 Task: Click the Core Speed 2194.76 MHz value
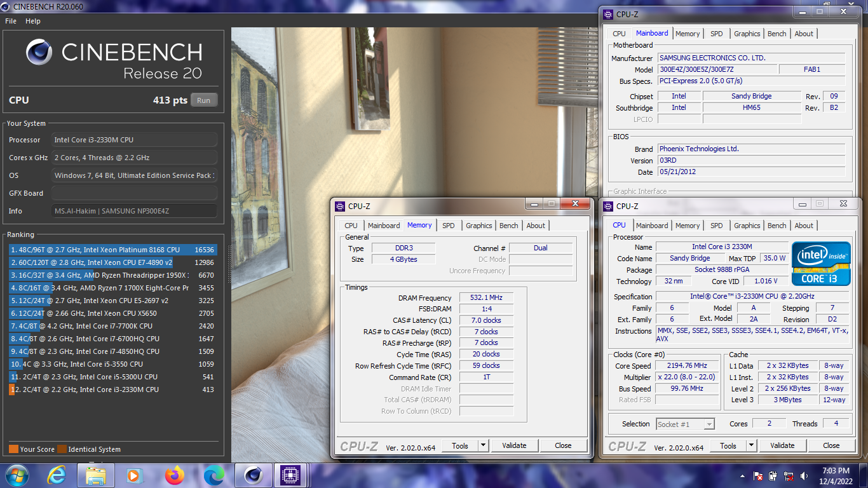(688, 366)
